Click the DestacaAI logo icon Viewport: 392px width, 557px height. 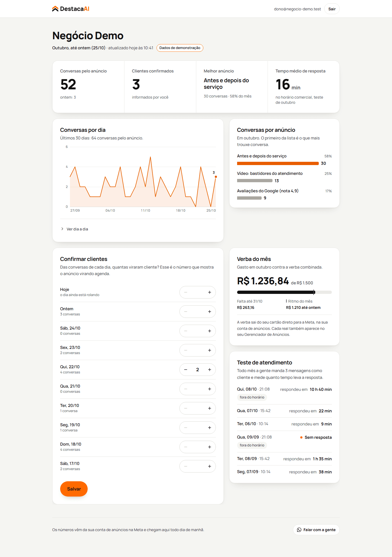55,9
